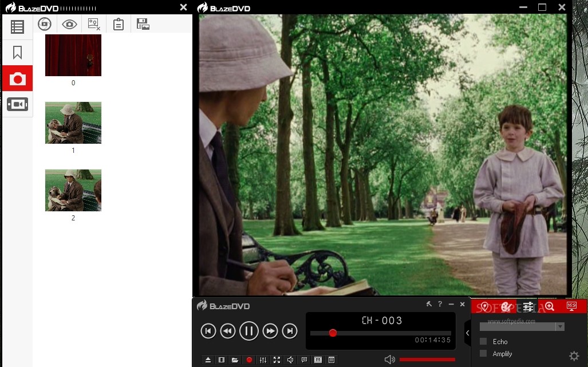Click the list icon at the toolbar end
The image size is (588, 367).
(x=332, y=360)
